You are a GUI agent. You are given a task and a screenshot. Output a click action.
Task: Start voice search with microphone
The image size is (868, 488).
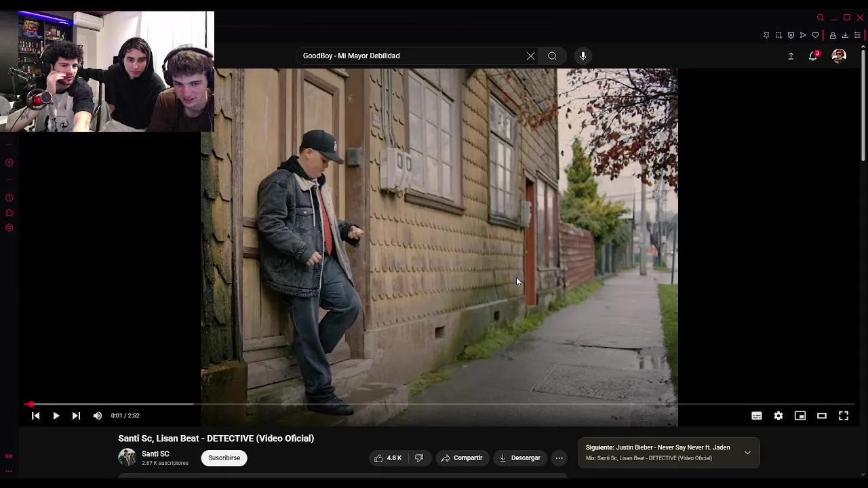pyautogui.click(x=583, y=56)
